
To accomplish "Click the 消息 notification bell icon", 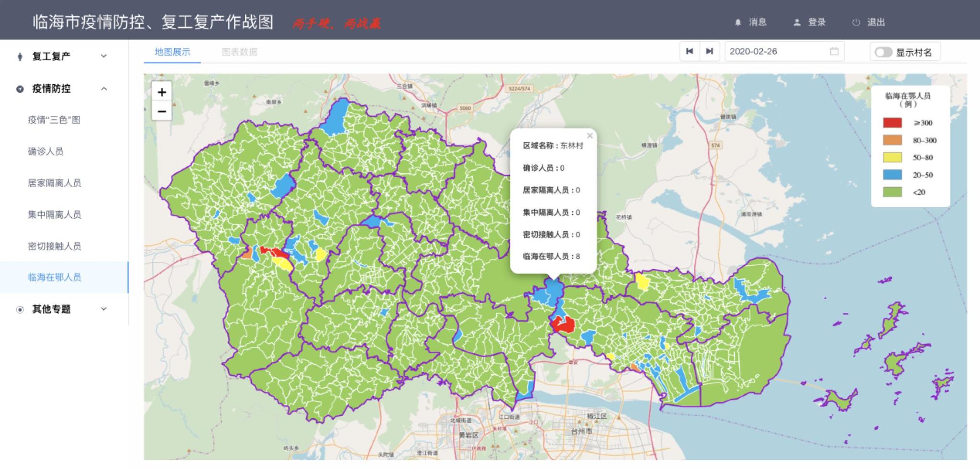I will [x=738, y=22].
